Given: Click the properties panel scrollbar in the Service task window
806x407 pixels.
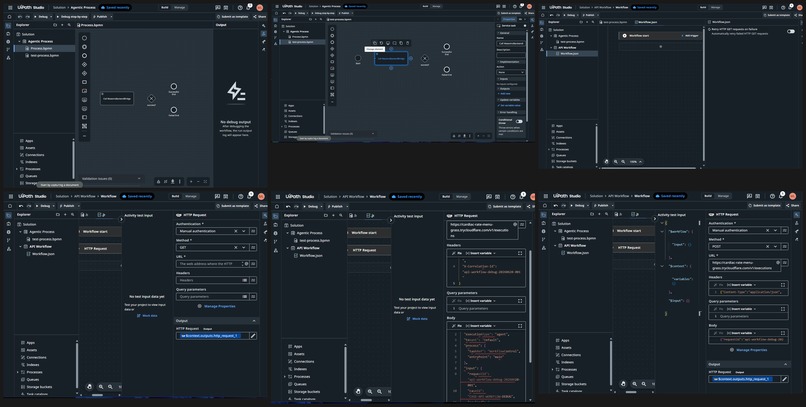Looking at the screenshot, I should coord(527,77).
